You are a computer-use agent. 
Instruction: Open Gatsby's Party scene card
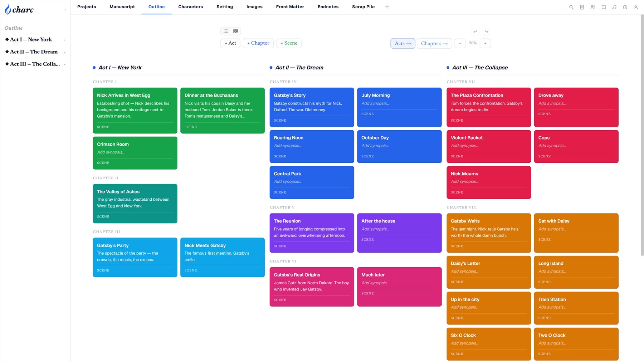135,257
